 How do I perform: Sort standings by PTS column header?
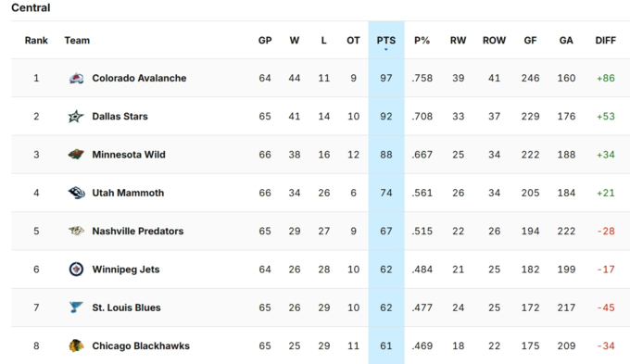point(386,41)
